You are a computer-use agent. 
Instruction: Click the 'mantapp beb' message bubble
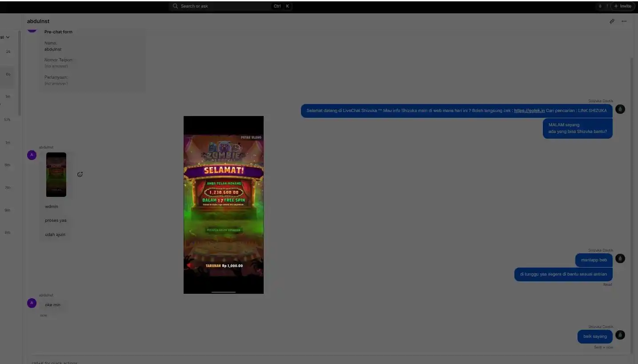pyautogui.click(x=594, y=260)
